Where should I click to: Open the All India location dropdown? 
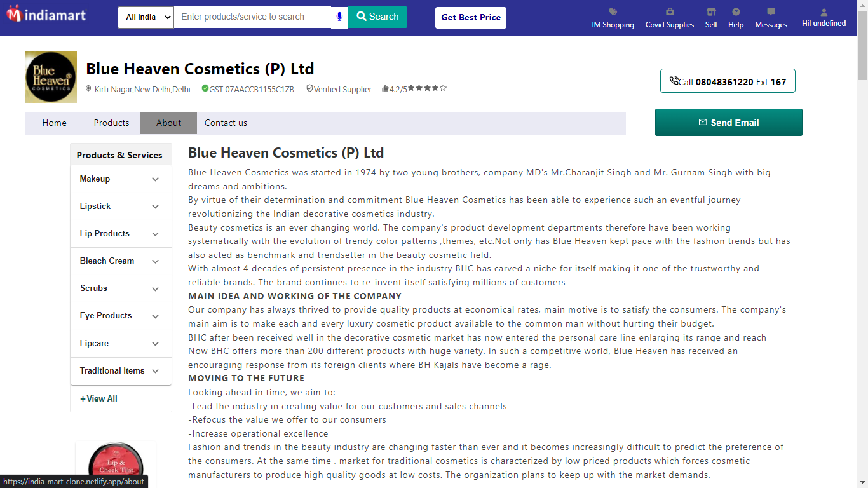pos(146,17)
